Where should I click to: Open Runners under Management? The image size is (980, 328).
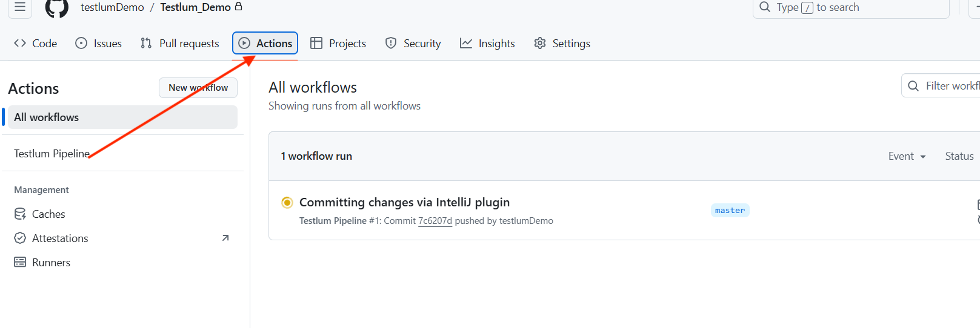tap(51, 263)
